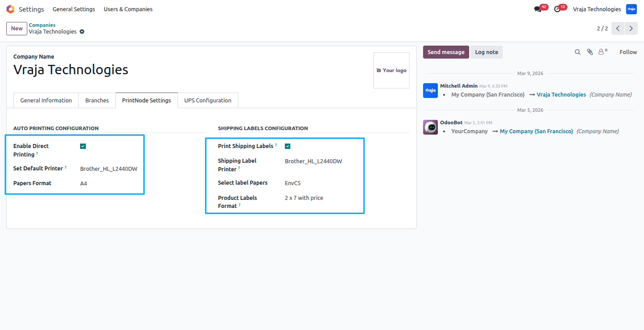This screenshot has width=644, height=330.
Task: Open the Set Default Printer dropdown
Action: pos(109,169)
